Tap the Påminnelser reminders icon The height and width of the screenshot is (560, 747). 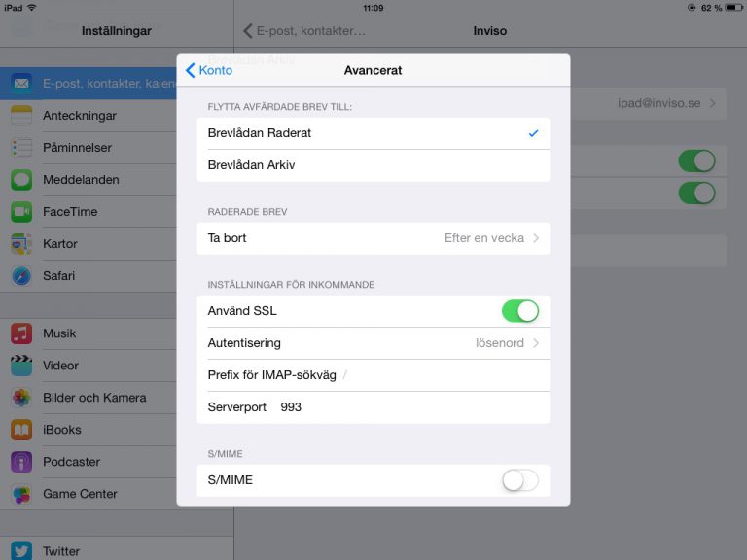(21, 148)
